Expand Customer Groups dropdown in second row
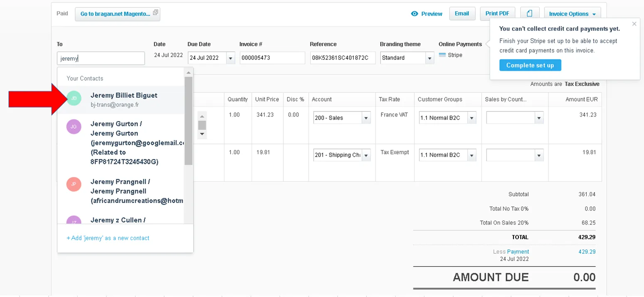The image size is (644, 297). 472,155
